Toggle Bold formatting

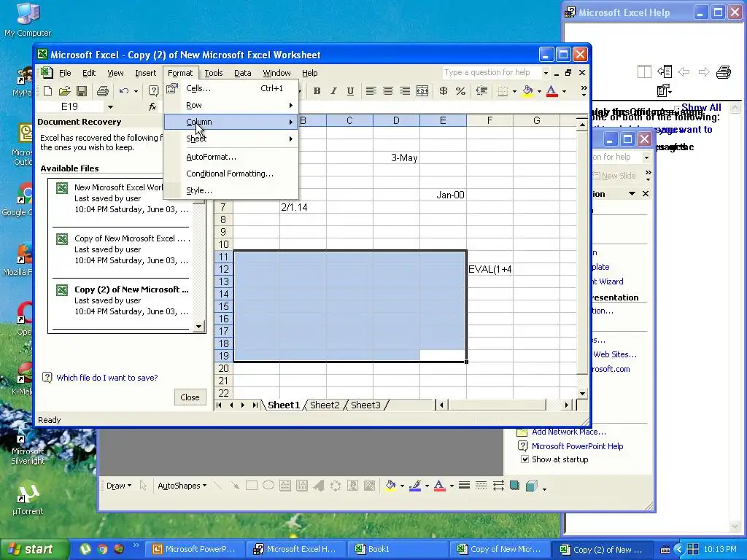(317, 91)
